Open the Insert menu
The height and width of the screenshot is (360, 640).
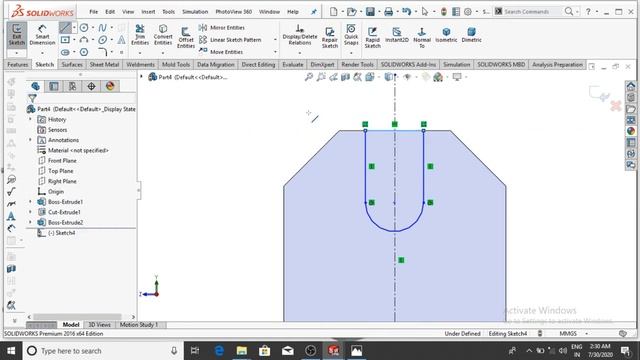(148, 12)
